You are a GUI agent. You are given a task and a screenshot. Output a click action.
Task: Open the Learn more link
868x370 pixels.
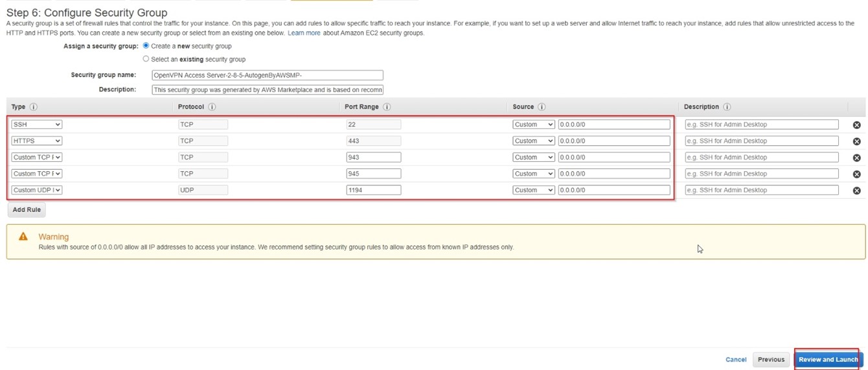coord(304,33)
